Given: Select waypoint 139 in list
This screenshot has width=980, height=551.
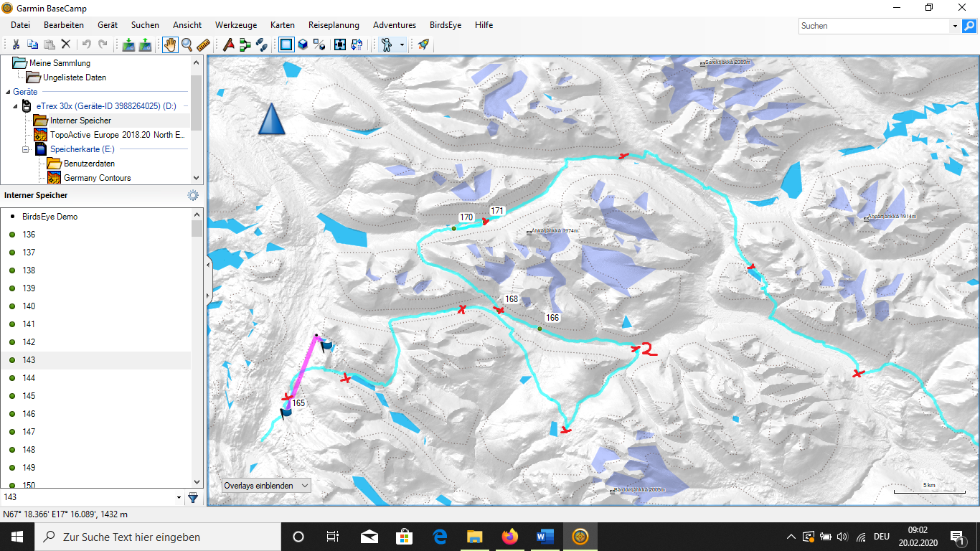Looking at the screenshot, I should [x=29, y=288].
